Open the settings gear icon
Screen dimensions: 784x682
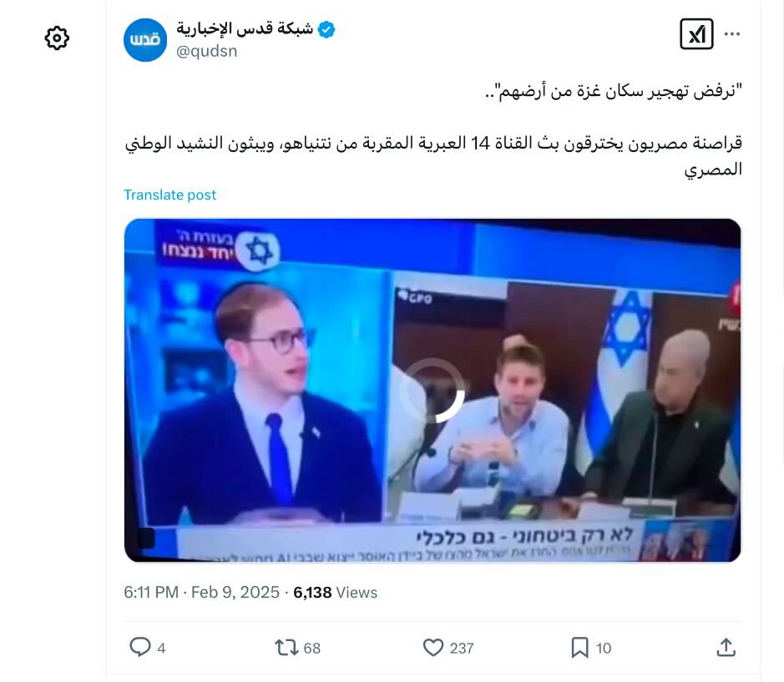57,38
